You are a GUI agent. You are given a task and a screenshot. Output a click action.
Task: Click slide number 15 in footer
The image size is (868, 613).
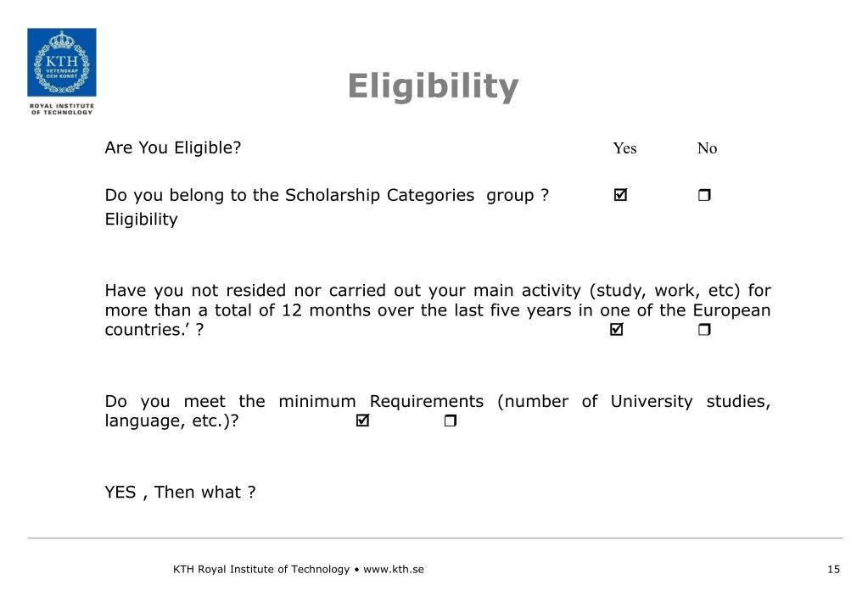(x=833, y=569)
